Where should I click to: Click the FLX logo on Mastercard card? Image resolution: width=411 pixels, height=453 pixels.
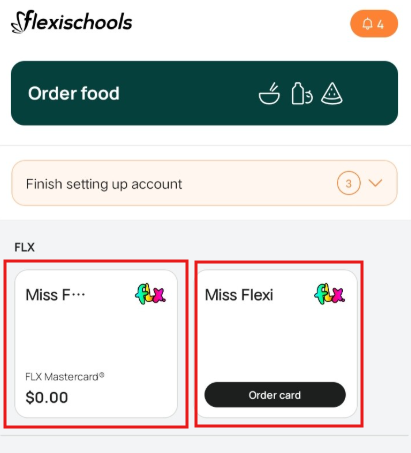tap(150, 294)
